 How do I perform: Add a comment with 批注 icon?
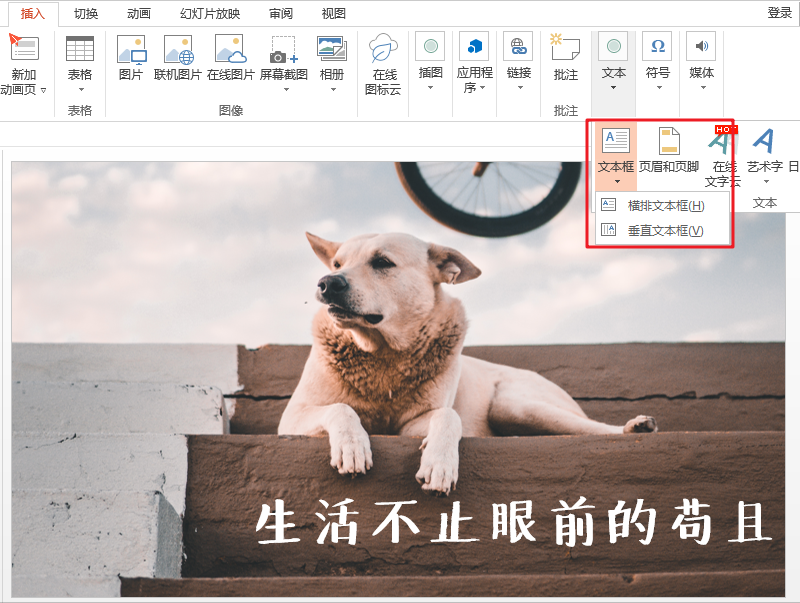coord(565,47)
